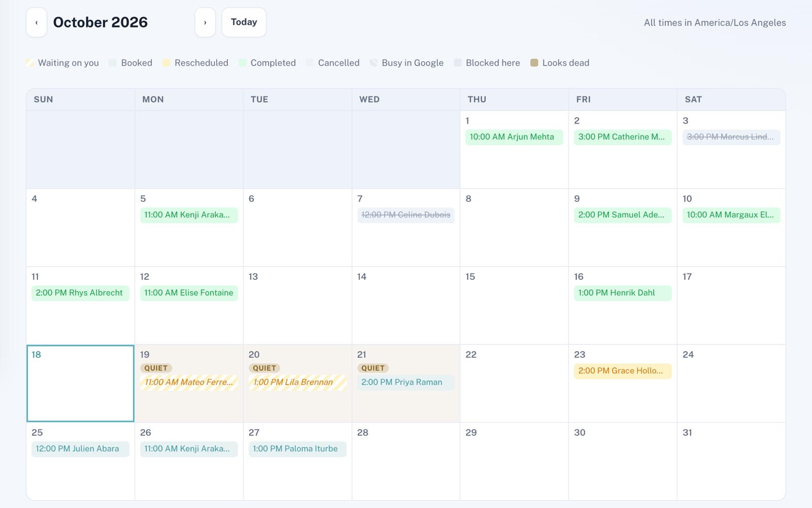Select highlighted day 18
The width and height of the screenshot is (812, 508).
coord(80,384)
